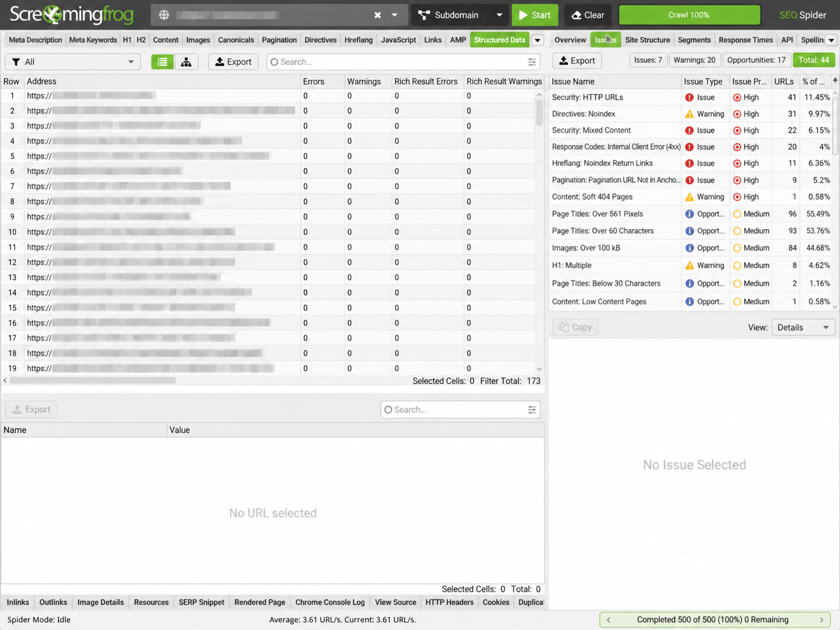
Task: Open the Inlinks bottom tab
Action: click(18, 603)
